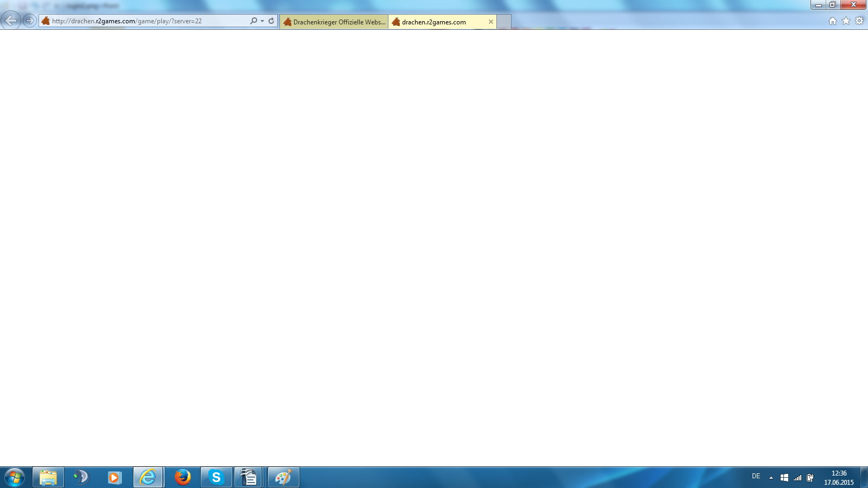Click the clock showing 12:36

[839, 477]
